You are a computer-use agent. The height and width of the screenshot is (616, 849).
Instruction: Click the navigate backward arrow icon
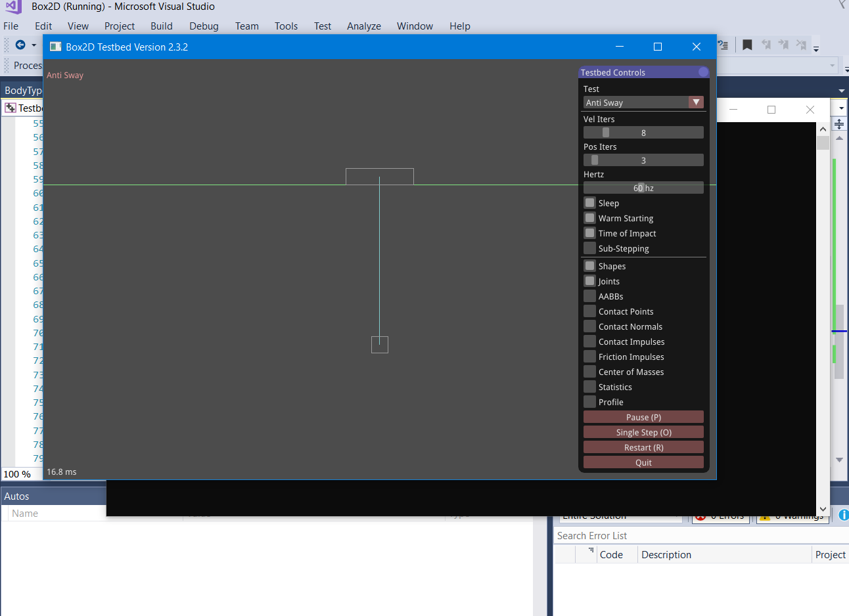point(19,45)
